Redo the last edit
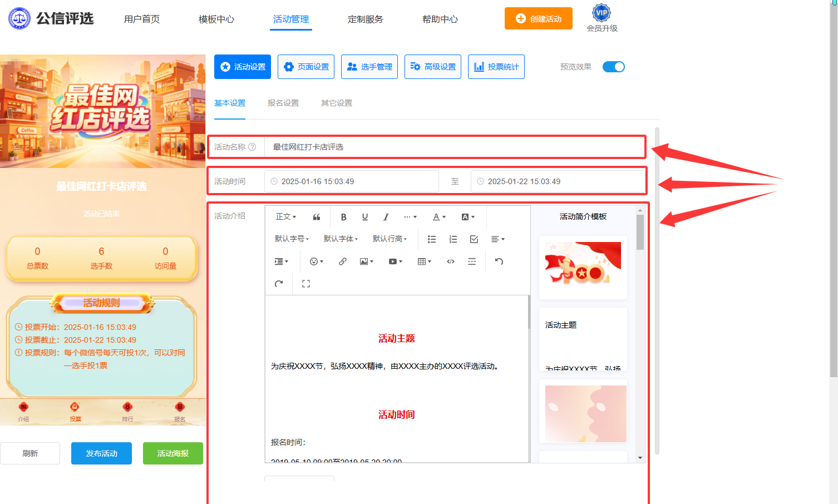The image size is (838, 504). tap(279, 284)
